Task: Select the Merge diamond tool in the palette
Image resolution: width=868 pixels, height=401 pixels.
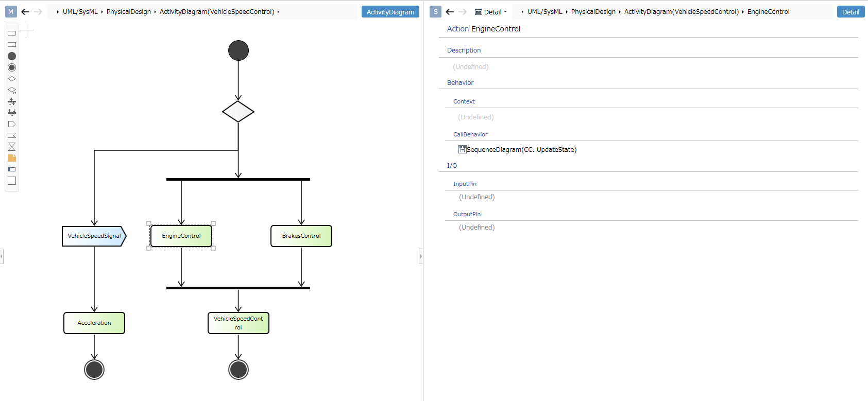Action: tap(12, 90)
